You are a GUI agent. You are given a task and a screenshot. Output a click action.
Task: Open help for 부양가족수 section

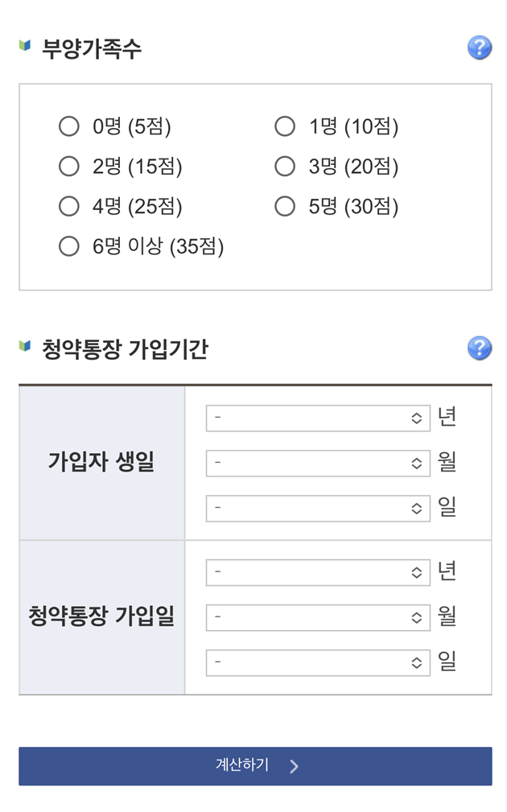480,47
